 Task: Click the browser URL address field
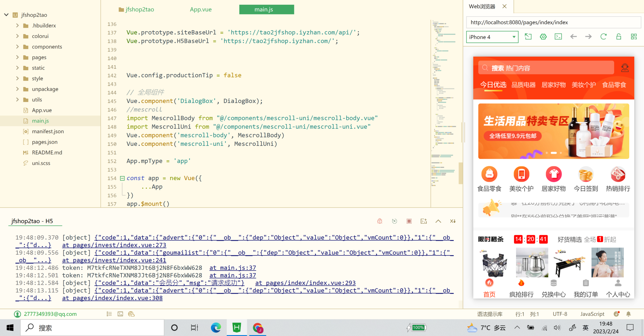pos(553,22)
